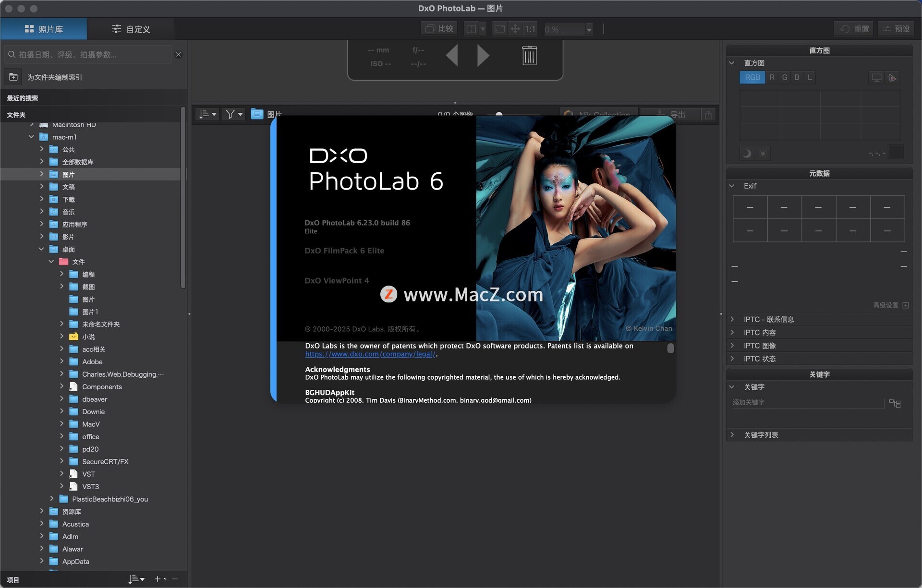Select the office folder
The image size is (922, 588).
pos(91,436)
